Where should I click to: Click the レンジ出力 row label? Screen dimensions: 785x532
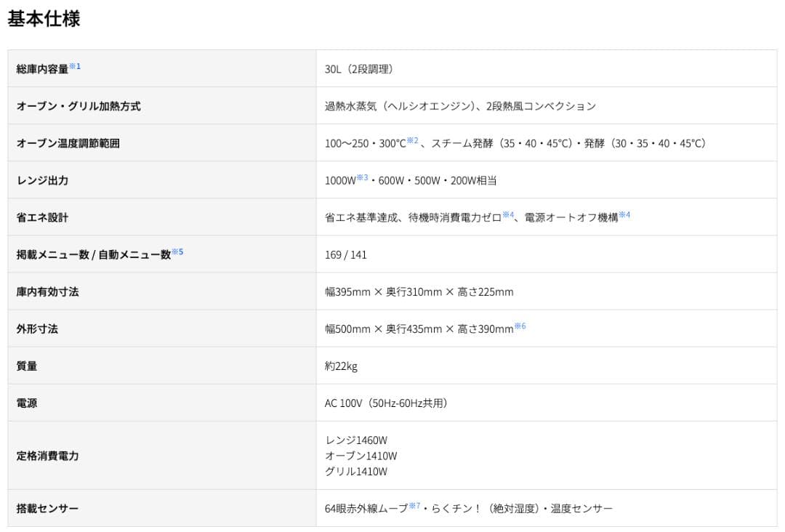click(x=42, y=180)
